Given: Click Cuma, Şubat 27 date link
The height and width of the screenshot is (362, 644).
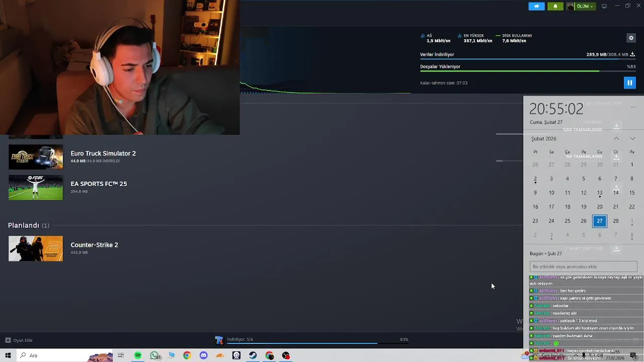Looking at the screenshot, I should [546, 122].
